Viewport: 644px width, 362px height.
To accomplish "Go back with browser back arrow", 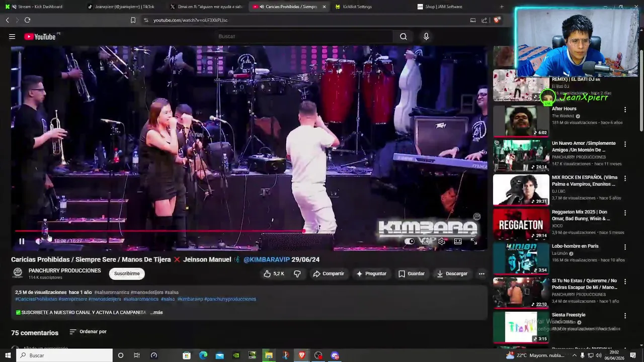I will (7, 20).
